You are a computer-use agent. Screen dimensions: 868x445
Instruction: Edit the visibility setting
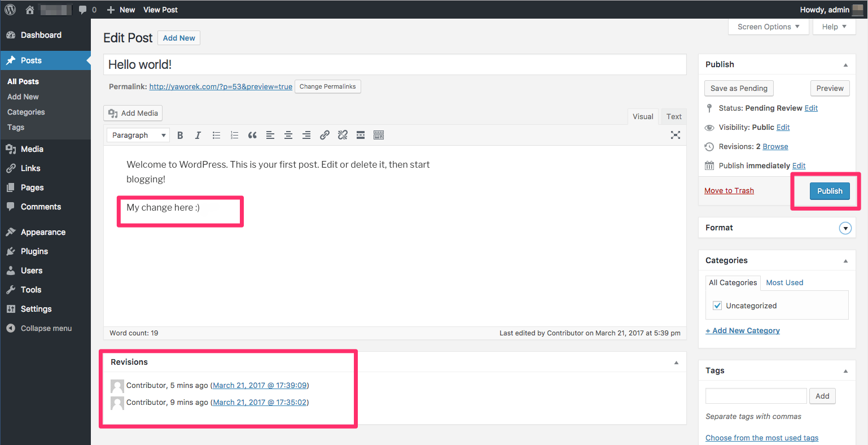(783, 127)
